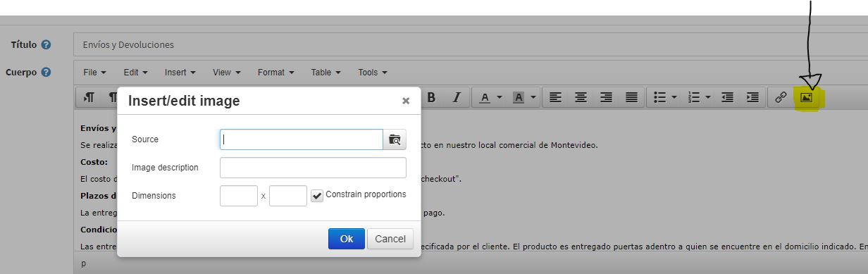
Task: Center-align the text
Action: tap(581, 98)
